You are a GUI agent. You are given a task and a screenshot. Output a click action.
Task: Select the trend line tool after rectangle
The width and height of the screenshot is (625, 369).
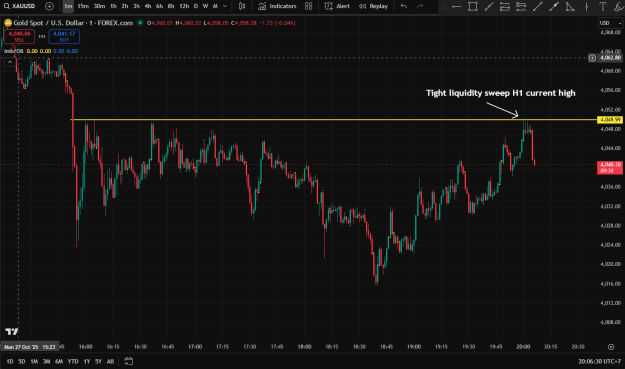pyautogui.click(x=489, y=6)
